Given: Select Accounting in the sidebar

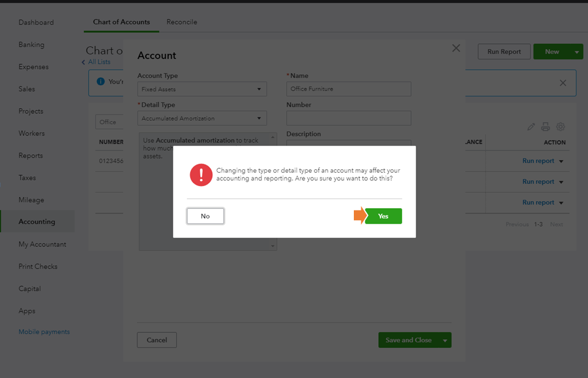Looking at the screenshot, I should pos(37,221).
